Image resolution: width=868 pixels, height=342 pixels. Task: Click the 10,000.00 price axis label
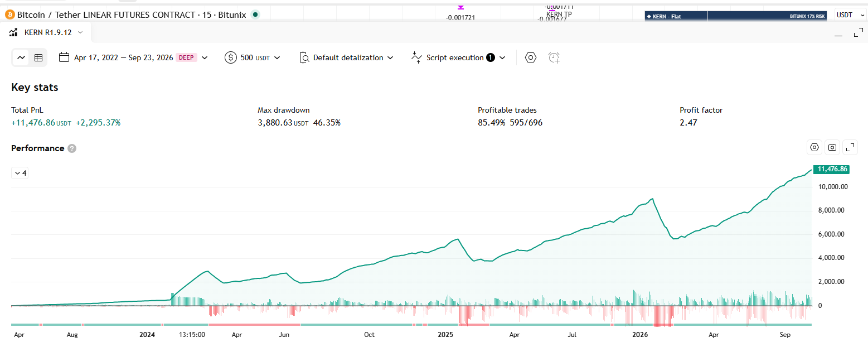click(x=832, y=187)
